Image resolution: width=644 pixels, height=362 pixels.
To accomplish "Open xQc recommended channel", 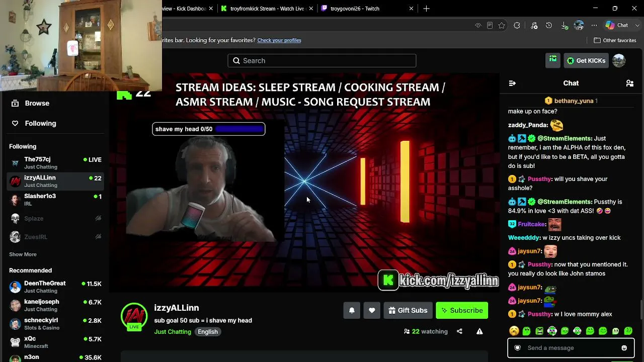I will coord(55,342).
